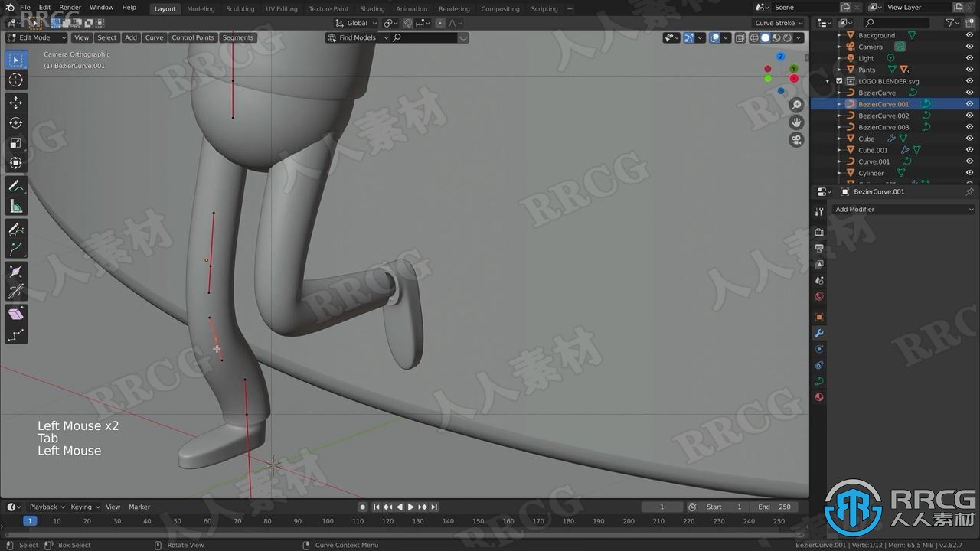Click the viewport zoom magnifier icon

click(796, 105)
